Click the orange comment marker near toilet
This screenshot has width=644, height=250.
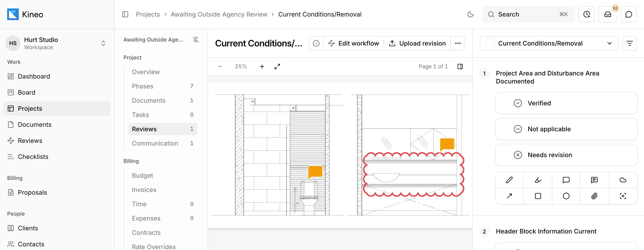click(x=315, y=172)
